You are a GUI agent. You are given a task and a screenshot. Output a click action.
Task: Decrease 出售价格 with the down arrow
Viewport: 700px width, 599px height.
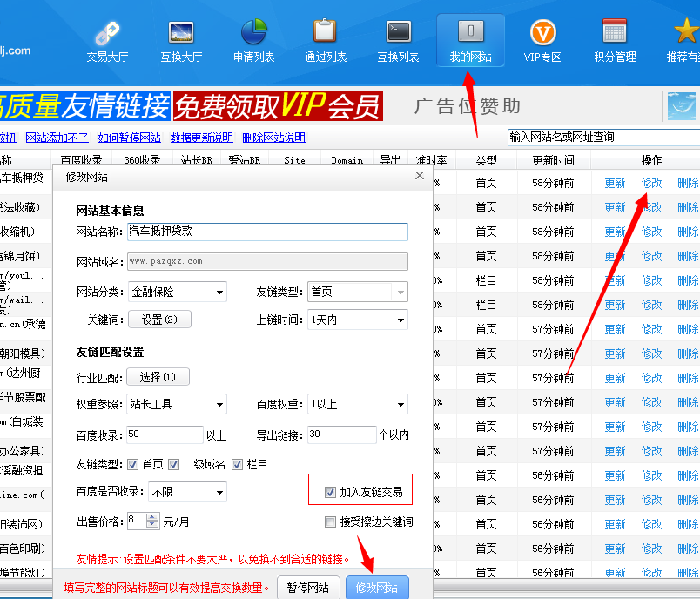pyautogui.click(x=152, y=525)
